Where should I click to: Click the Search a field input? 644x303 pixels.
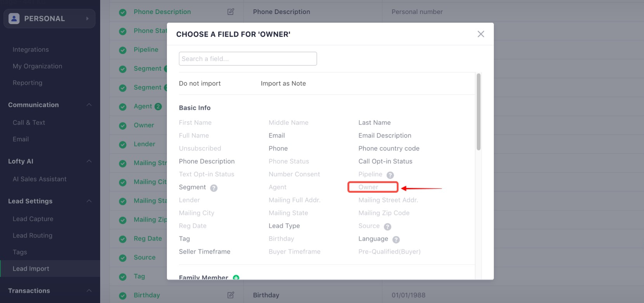(x=248, y=59)
